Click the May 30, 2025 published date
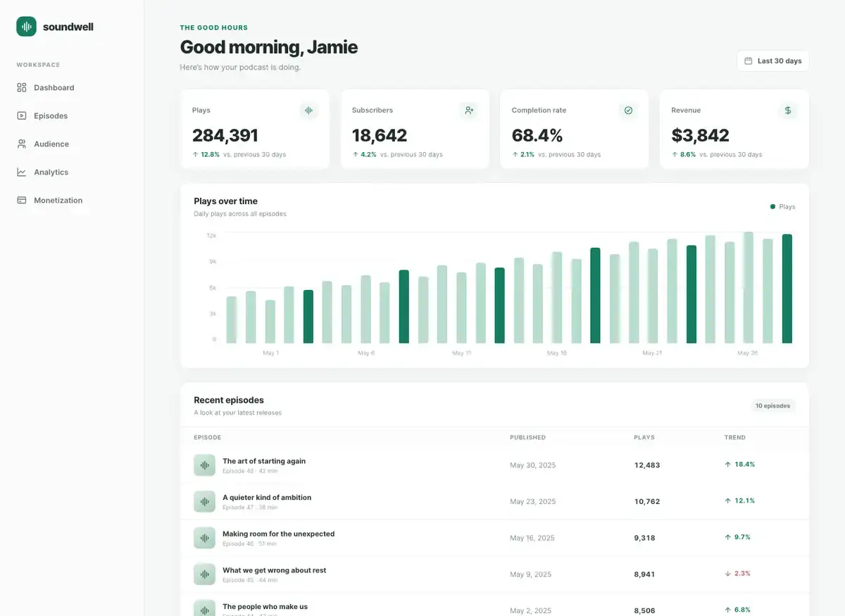The width and height of the screenshot is (845, 616). click(533, 465)
